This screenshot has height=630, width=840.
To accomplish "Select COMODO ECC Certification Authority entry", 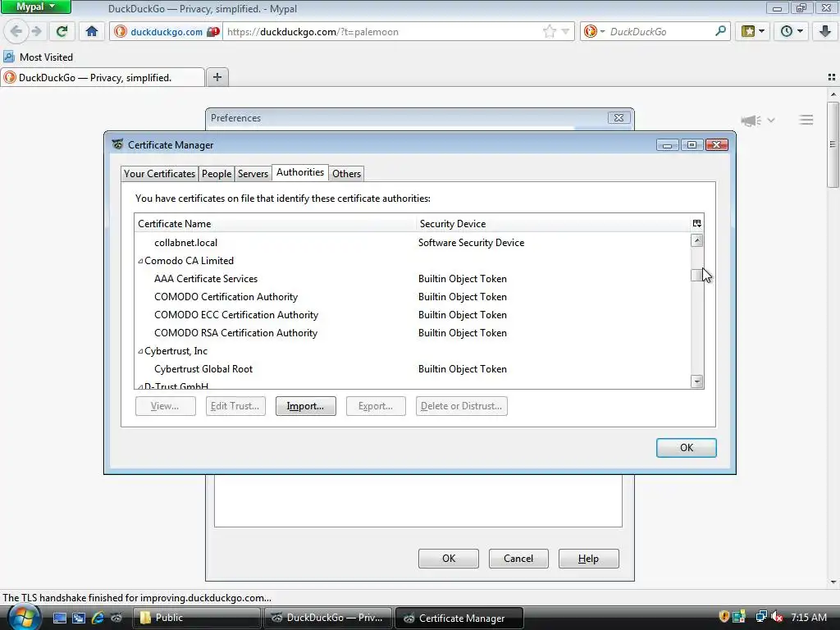I will point(412,315).
